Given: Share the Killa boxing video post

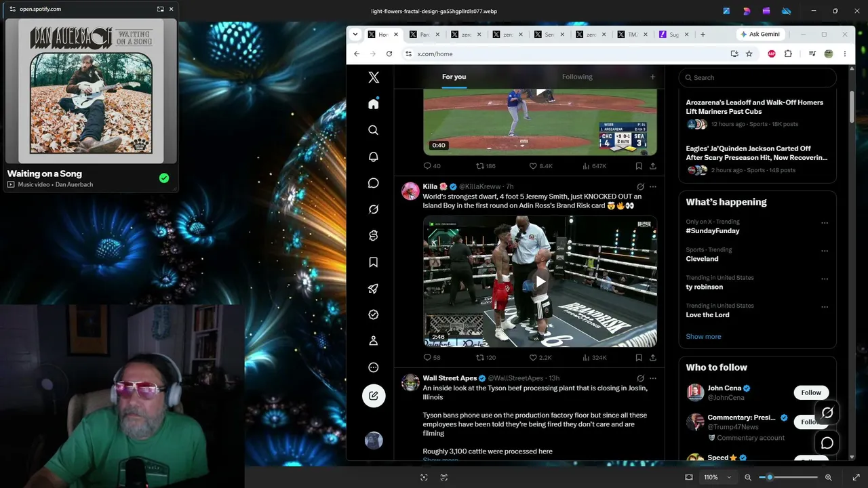Looking at the screenshot, I should pos(652,357).
